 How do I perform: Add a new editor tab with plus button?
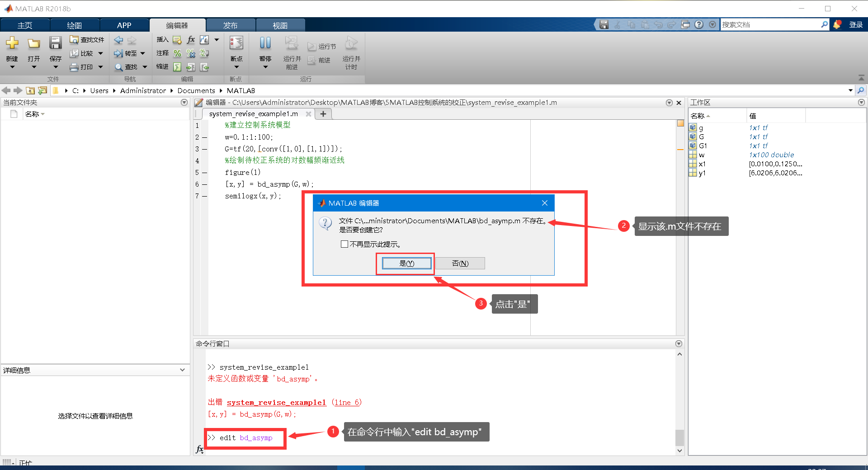pyautogui.click(x=323, y=114)
